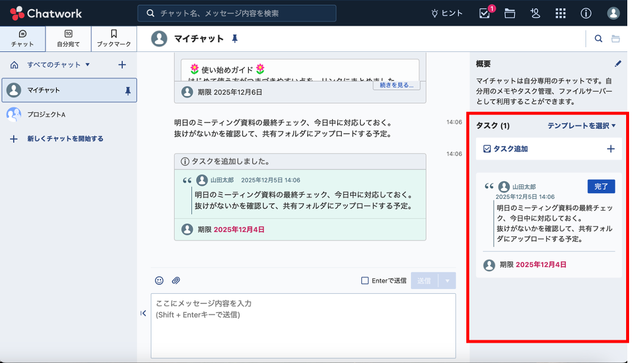644x363 pixels.
Task: Open the 送信 button dropdown arrow
Action: click(x=445, y=280)
